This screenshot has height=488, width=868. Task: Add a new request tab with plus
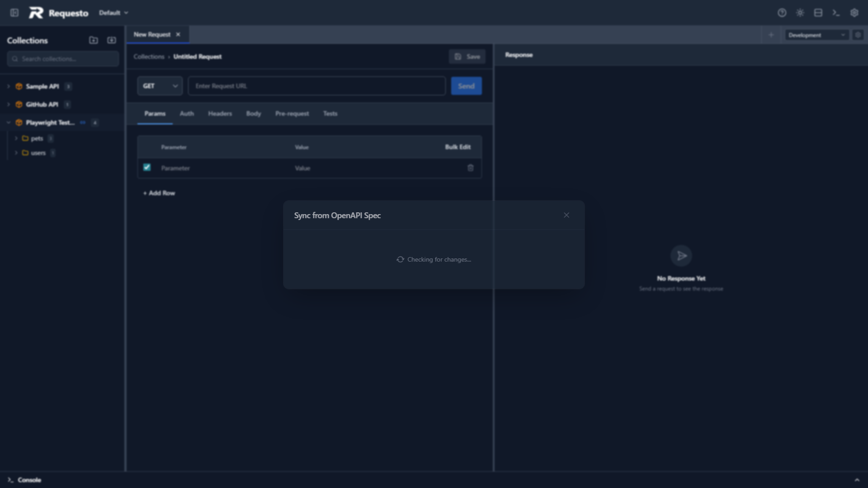click(771, 35)
